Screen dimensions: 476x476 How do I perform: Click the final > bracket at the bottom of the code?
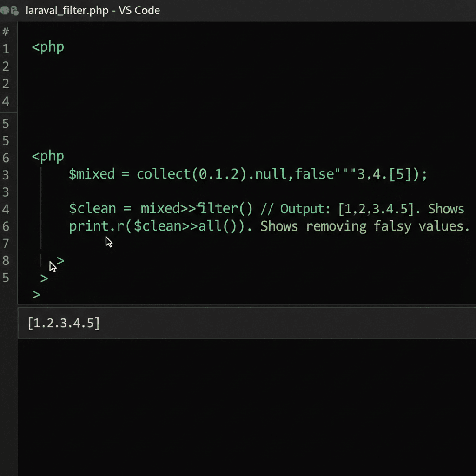[x=36, y=294]
